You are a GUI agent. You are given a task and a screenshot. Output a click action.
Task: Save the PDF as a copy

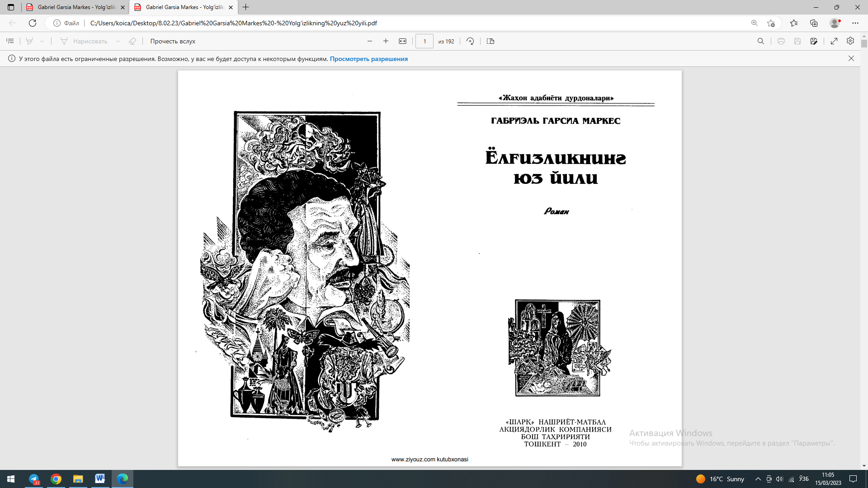(814, 41)
